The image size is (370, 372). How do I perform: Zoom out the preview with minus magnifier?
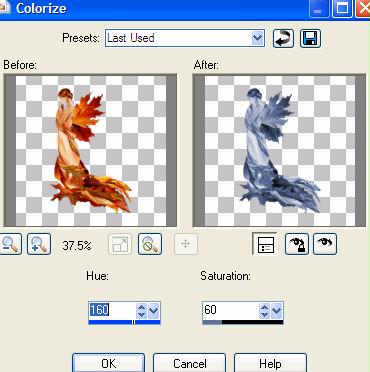click(10, 244)
